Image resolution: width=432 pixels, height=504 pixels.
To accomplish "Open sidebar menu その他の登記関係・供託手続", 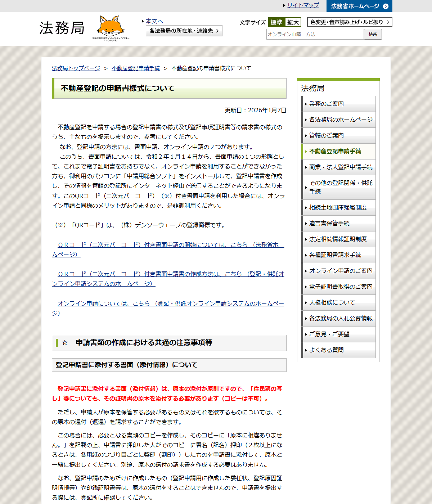I will click(338, 187).
